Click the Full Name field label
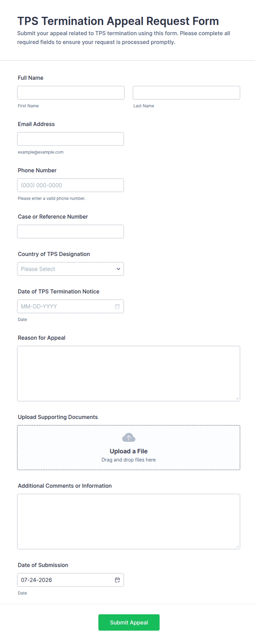Screen dimensions: 255x644 coord(30,78)
